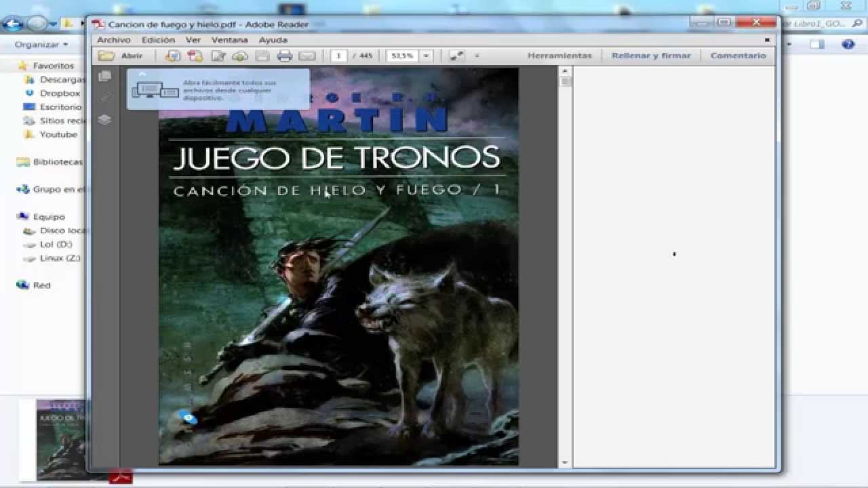Open the Organizar dropdown in Explorer
The width and height of the screenshot is (868, 488).
point(41,44)
